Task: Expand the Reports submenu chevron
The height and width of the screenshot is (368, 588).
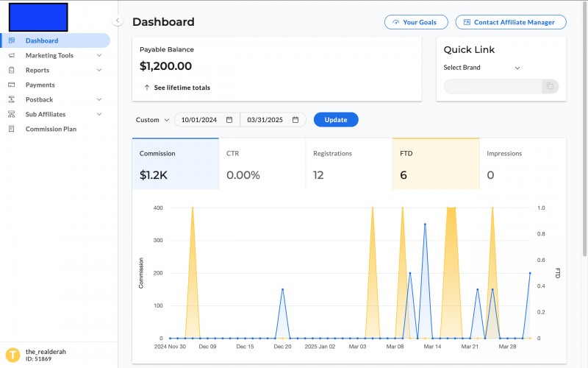Action: click(x=99, y=70)
